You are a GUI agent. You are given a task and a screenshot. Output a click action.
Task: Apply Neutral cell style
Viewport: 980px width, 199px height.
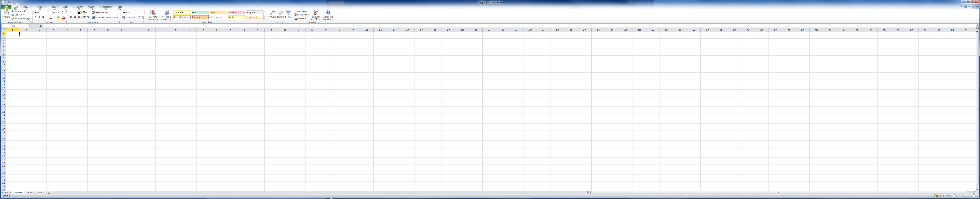(218, 13)
